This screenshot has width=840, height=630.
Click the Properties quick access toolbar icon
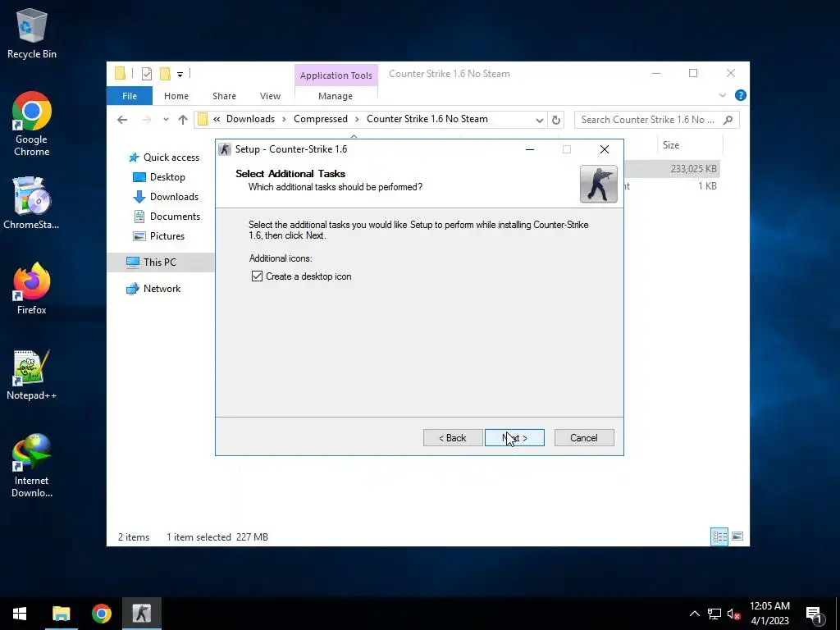point(146,74)
